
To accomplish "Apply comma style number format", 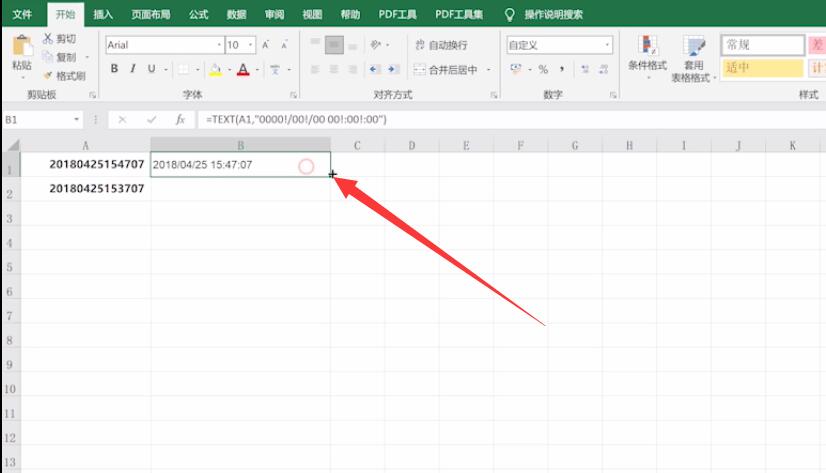I will coord(562,69).
